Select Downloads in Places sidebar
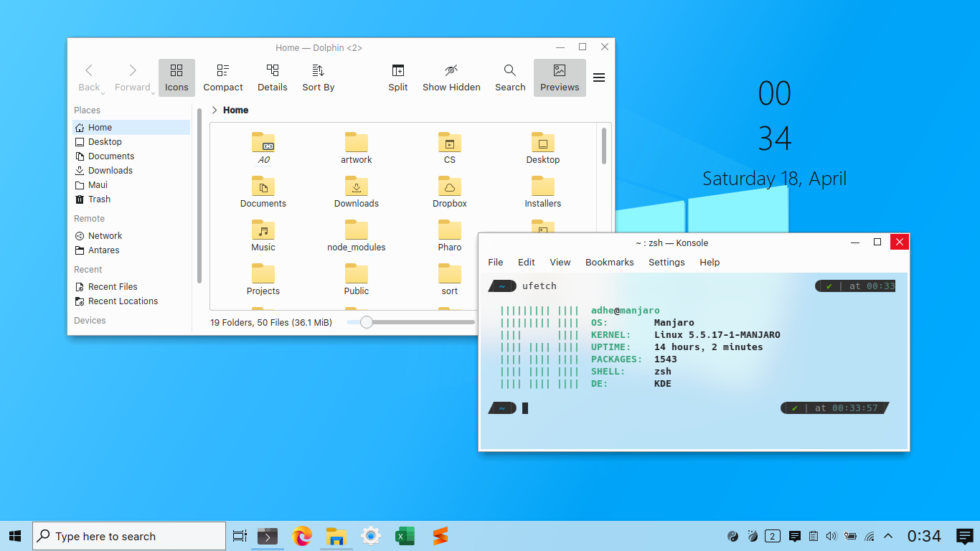Image resolution: width=980 pixels, height=551 pixels. point(131,170)
